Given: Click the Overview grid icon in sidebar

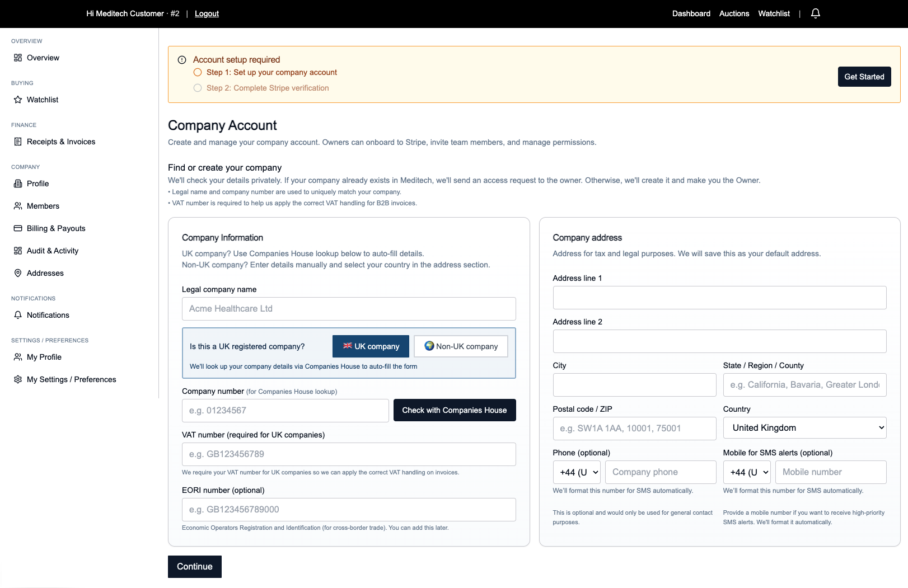Looking at the screenshot, I should 18,58.
